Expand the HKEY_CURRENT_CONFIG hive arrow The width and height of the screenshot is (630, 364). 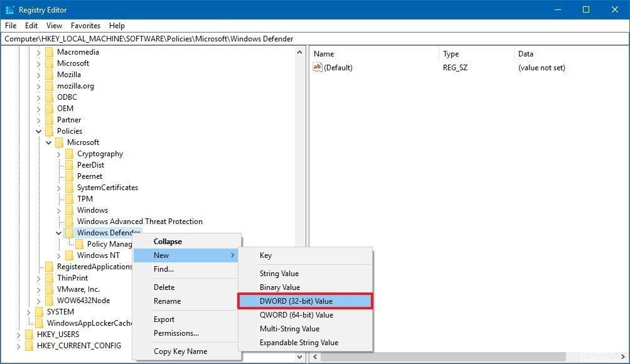pos(19,346)
